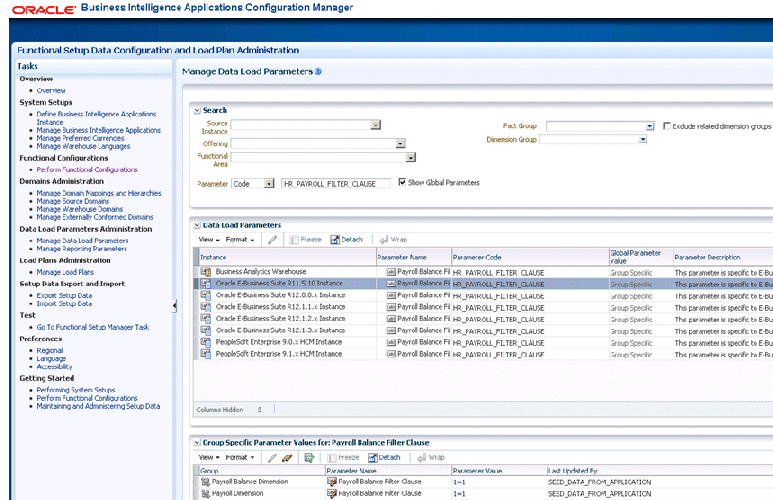Viewport: 773px width, 500px height.
Task: Open the Manage Load Plans link
Action: [65, 272]
